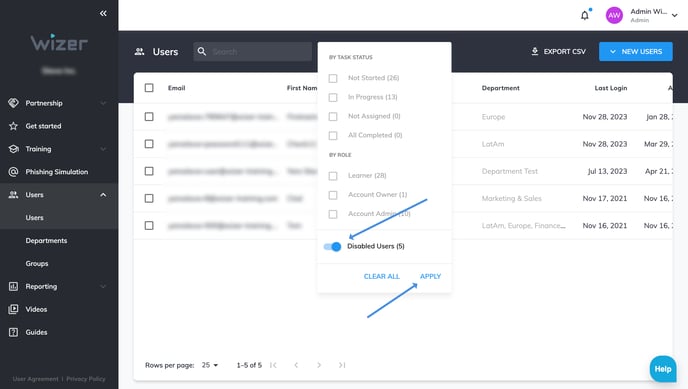Sort by the Last Login column header
Screen dimensions: 688x389
click(x=611, y=88)
